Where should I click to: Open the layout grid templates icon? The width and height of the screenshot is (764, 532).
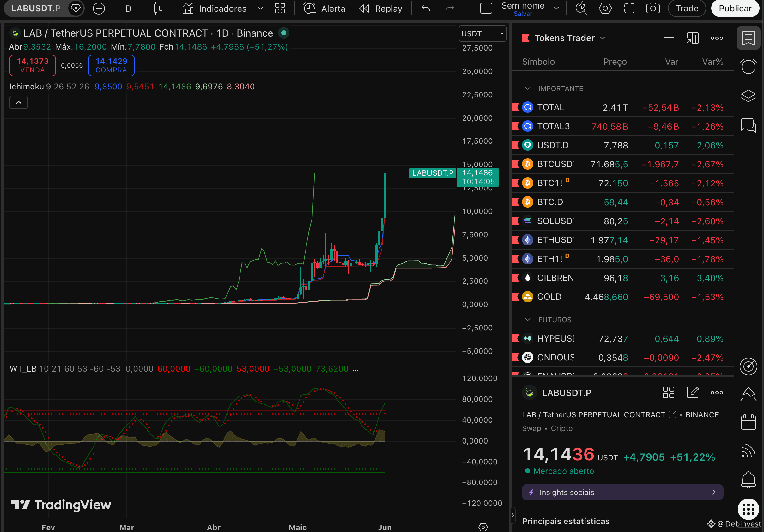coord(280,8)
